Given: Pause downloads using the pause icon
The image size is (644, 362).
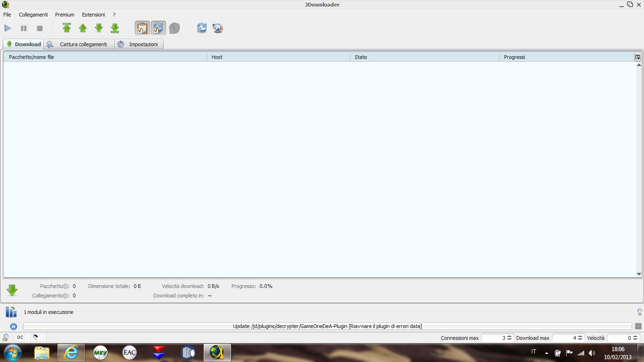Looking at the screenshot, I should [24, 28].
